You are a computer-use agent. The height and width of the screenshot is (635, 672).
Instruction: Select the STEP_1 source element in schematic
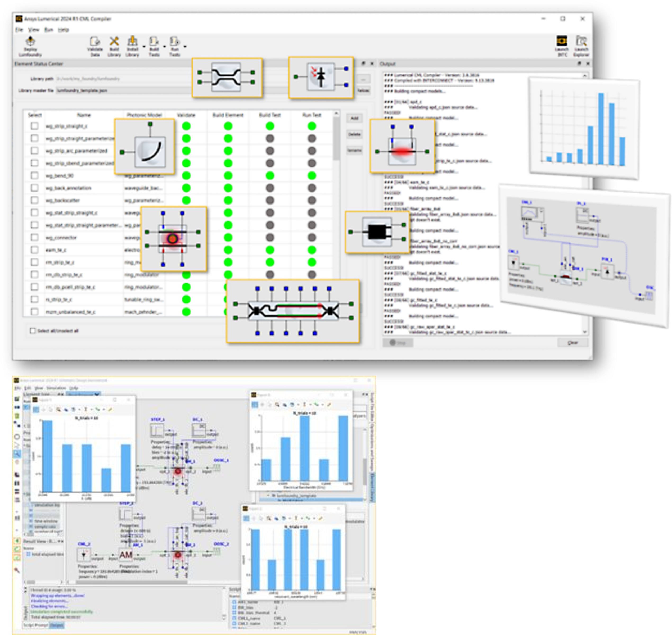tap(157, 430)
